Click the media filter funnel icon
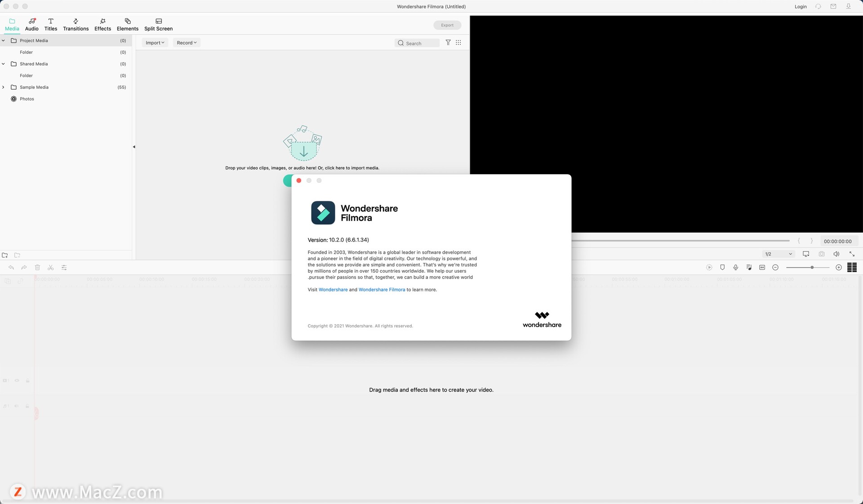Image resolution: width=863 pixels, height=504 pixels. tap(448, 43)
